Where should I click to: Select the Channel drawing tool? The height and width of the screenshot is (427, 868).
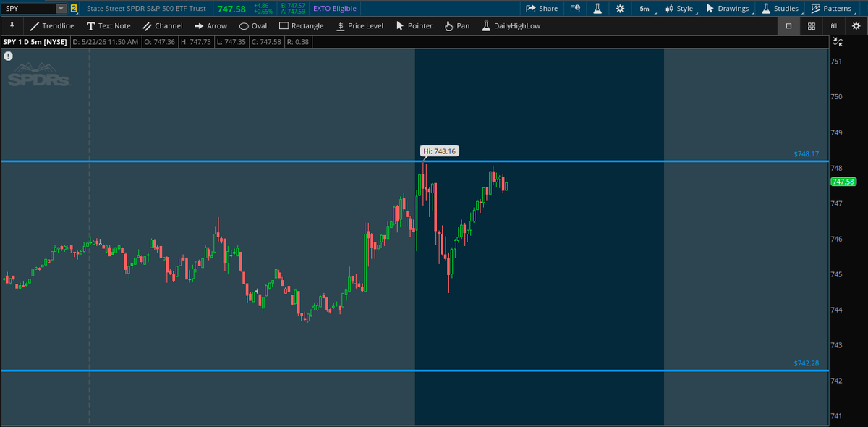(163, 25)
